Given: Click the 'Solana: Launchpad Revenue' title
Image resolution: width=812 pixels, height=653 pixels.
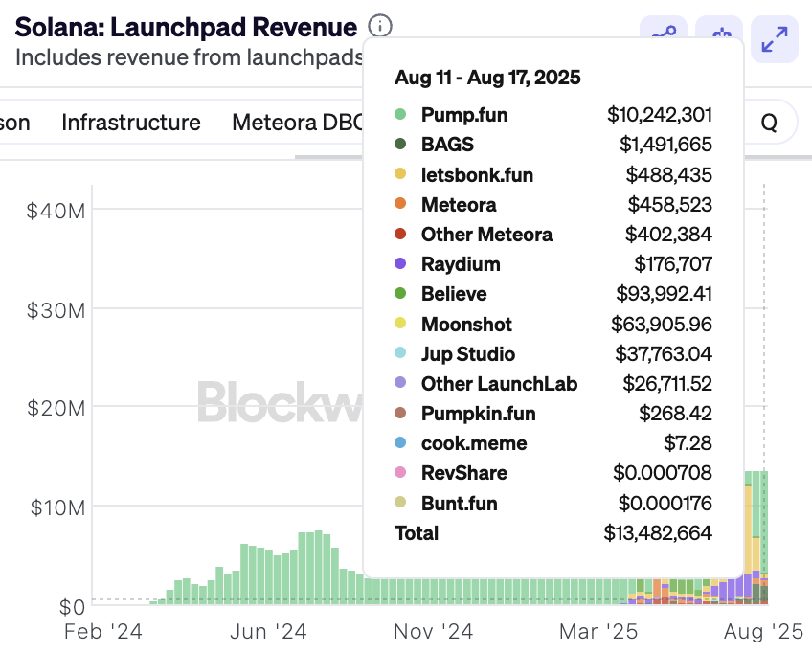Looking at the screenshot, I should coord(186,28).
